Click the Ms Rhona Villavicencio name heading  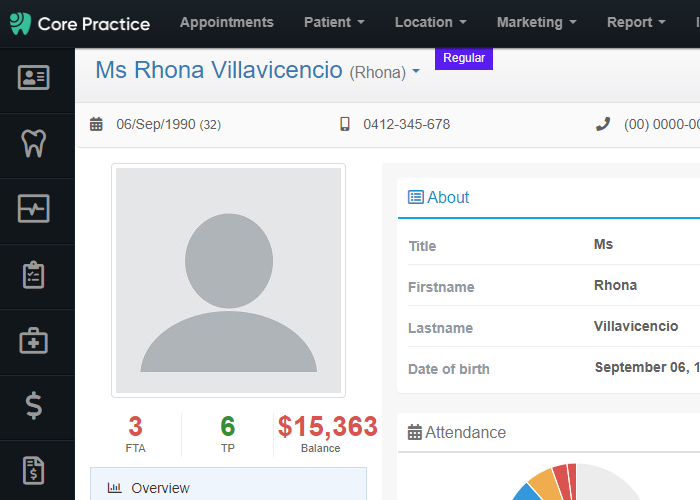tap(219, 70)
